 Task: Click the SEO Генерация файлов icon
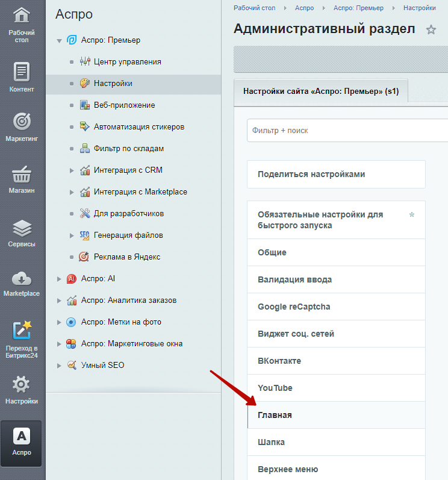(x=85, y=235)
